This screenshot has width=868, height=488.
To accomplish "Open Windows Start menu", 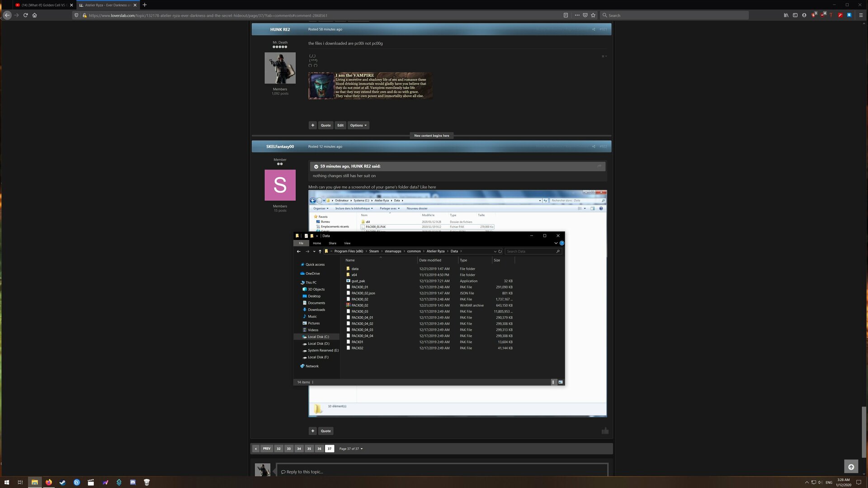I will 6,482.
